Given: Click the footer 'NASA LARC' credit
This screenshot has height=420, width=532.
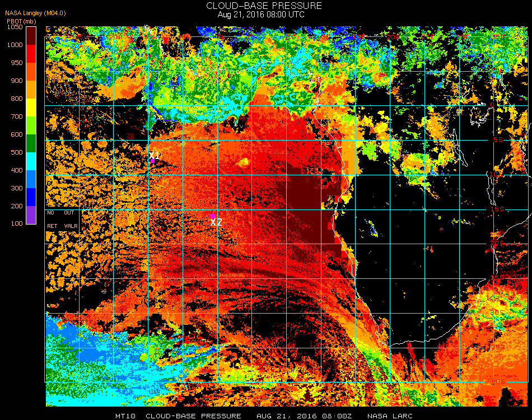Looking at the screenshot, I should click(x=390, y=416).
